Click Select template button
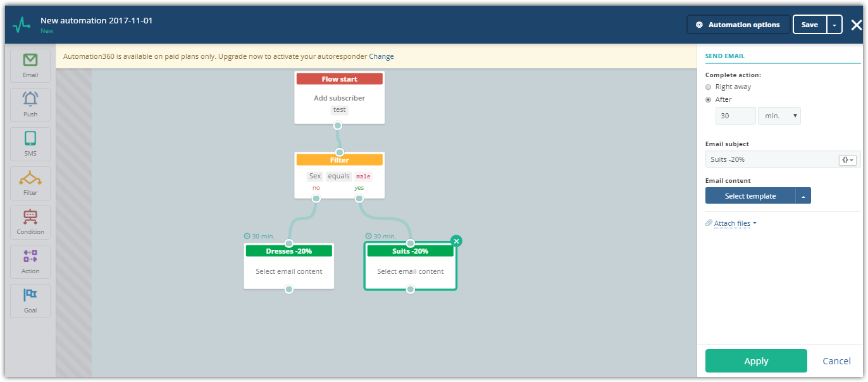This screenshot has width=868, height=382. point(750,196)
